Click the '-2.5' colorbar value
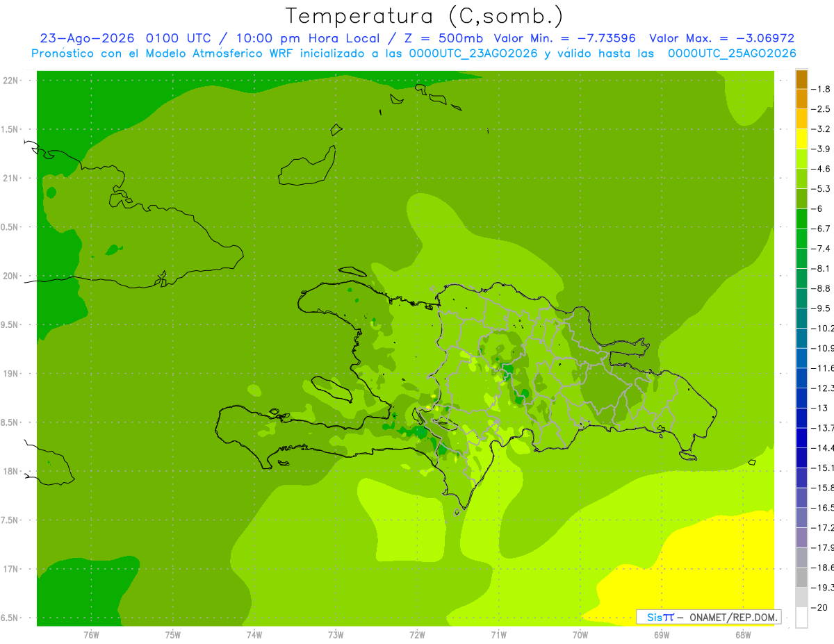Screen dimensions: 834x644 pyautogui.click(x=821, y=109)
